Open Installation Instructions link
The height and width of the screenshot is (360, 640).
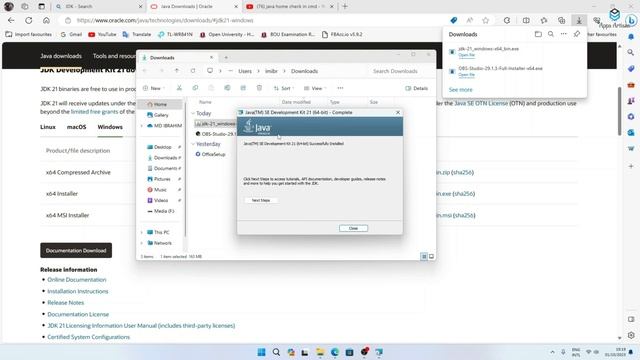tap(78, 291)
